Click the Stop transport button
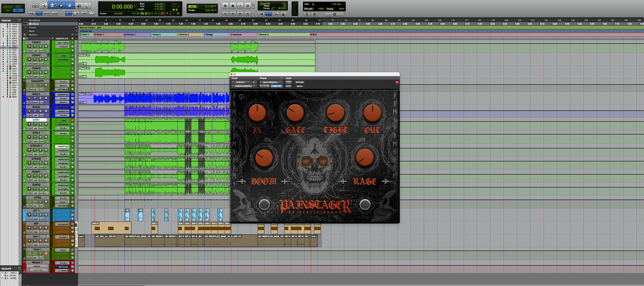 coord(233,6)
